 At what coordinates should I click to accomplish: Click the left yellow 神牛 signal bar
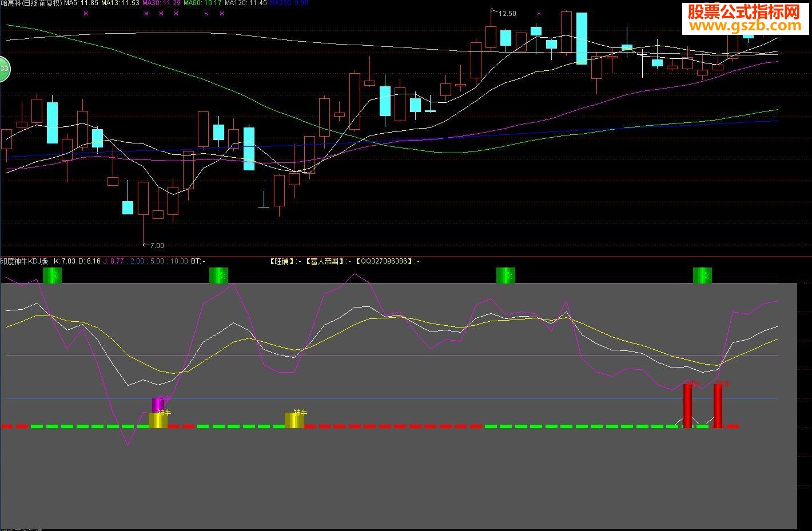(x=158, y=420)
